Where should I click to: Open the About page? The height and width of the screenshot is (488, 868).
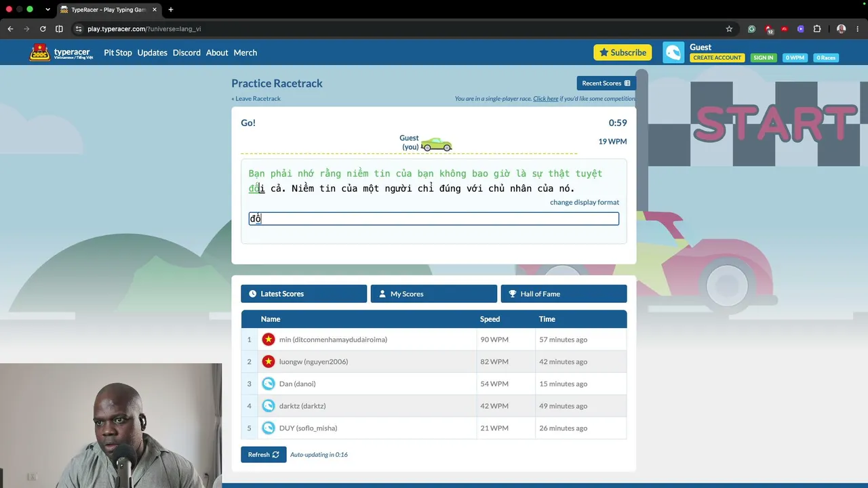pos(217,53)
